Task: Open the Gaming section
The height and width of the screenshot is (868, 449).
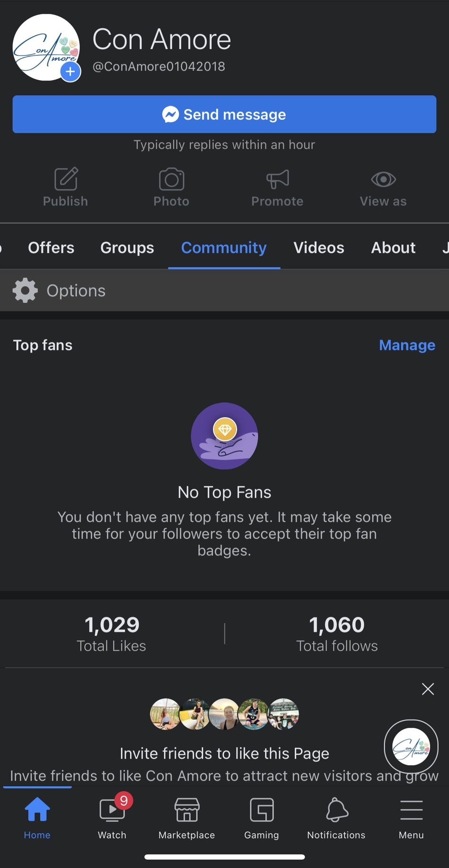Action: 262,816
